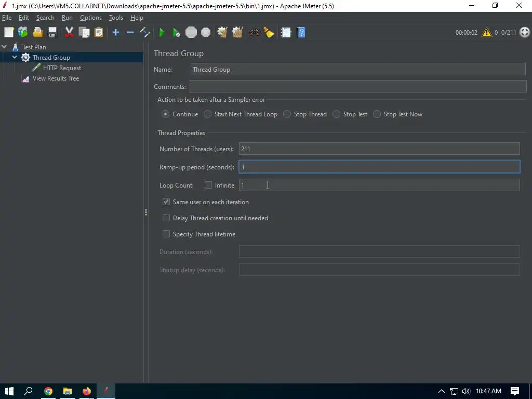This screenshot has width=532, height=399.
Task: Select HTTP Request in the tree
Action: 62,68
